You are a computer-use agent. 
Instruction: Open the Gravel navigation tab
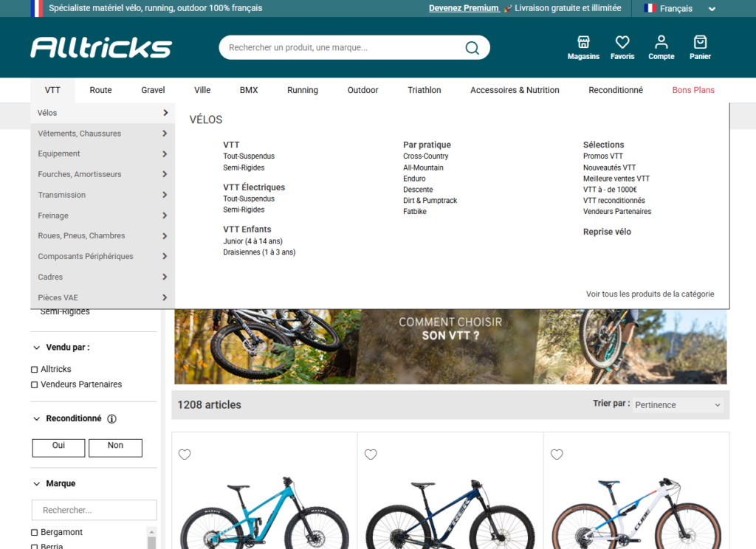[x=153, y=90]
